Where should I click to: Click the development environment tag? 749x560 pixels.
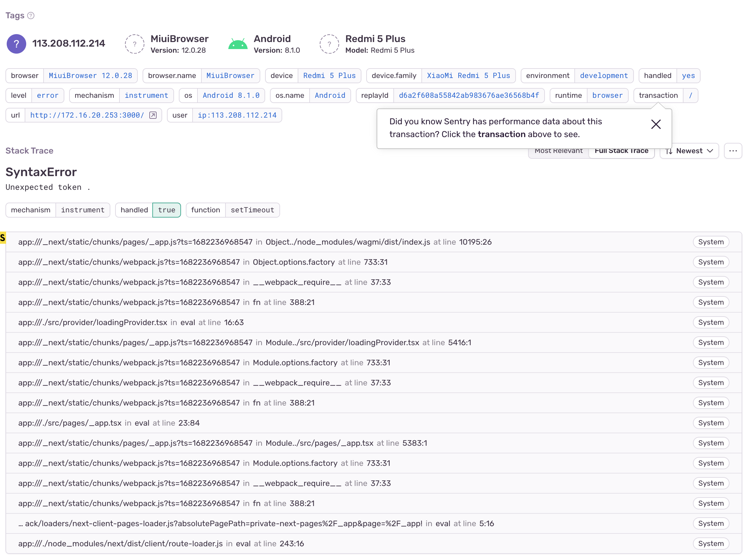tap(604, 76)
